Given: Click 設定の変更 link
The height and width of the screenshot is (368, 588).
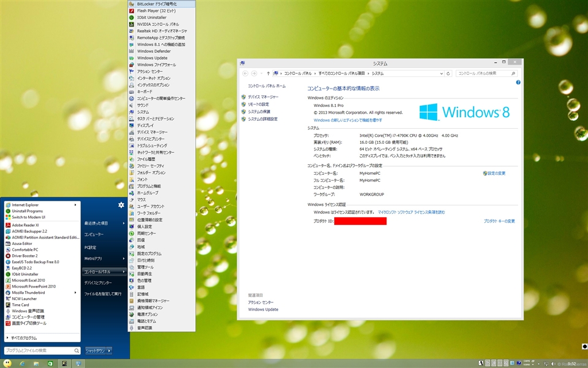Looking at the screenshot, I should coord(497,174).
